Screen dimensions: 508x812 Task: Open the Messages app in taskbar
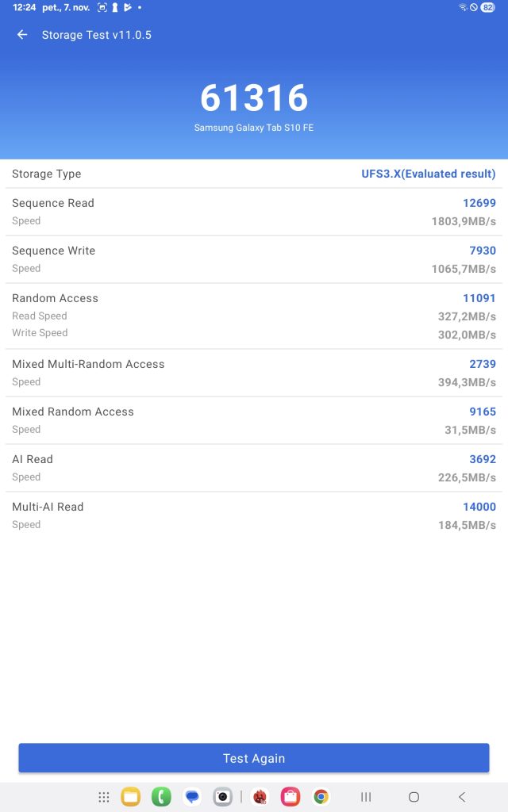(x=191, y=797)
